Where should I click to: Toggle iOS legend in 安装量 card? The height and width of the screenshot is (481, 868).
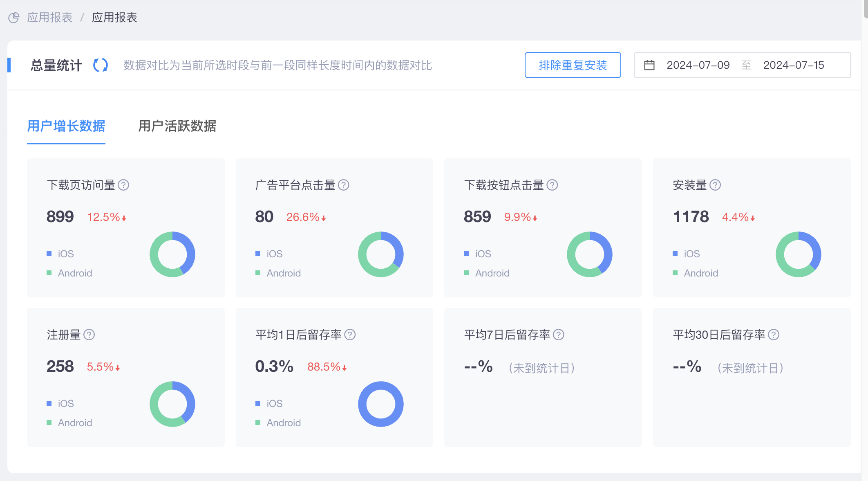click(686, 254)
